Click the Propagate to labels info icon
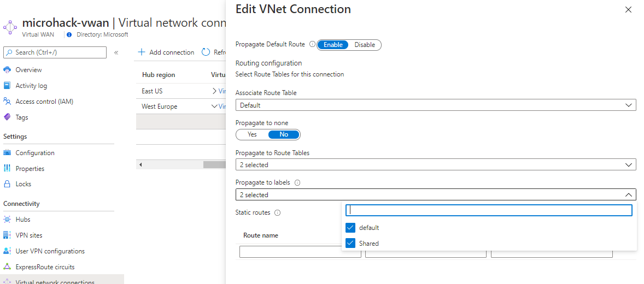Viewport: 644px width, 284px height. coord(297,183)
